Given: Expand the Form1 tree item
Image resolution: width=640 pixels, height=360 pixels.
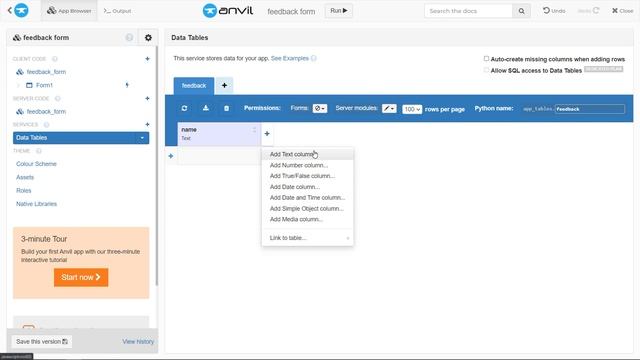Looking at the screenshot, I should (18, 85).
